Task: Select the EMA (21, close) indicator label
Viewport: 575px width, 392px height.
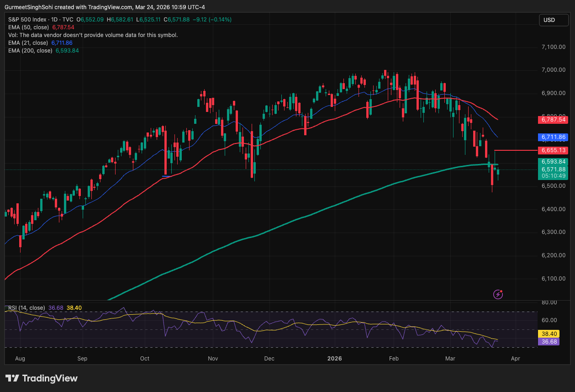Action: [x=28, y=43]
